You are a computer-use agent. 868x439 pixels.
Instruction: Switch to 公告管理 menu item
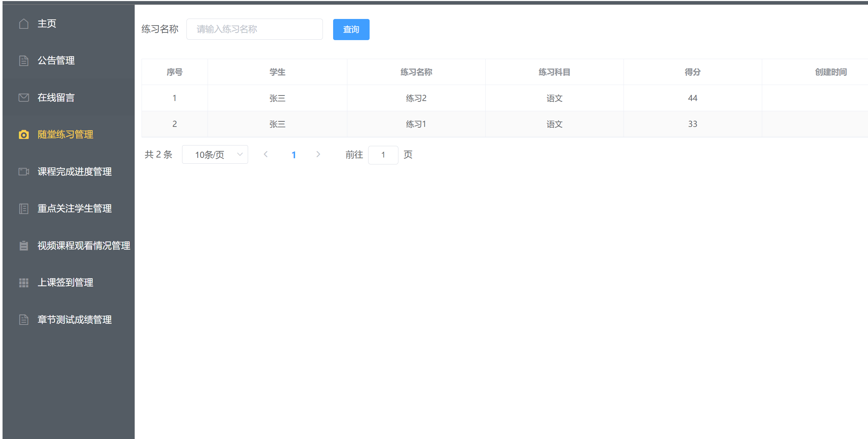(55, 60)
